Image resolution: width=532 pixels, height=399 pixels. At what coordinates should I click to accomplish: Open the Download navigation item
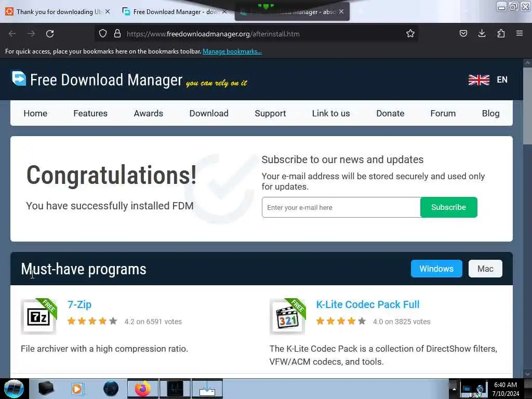pos(209,113)
